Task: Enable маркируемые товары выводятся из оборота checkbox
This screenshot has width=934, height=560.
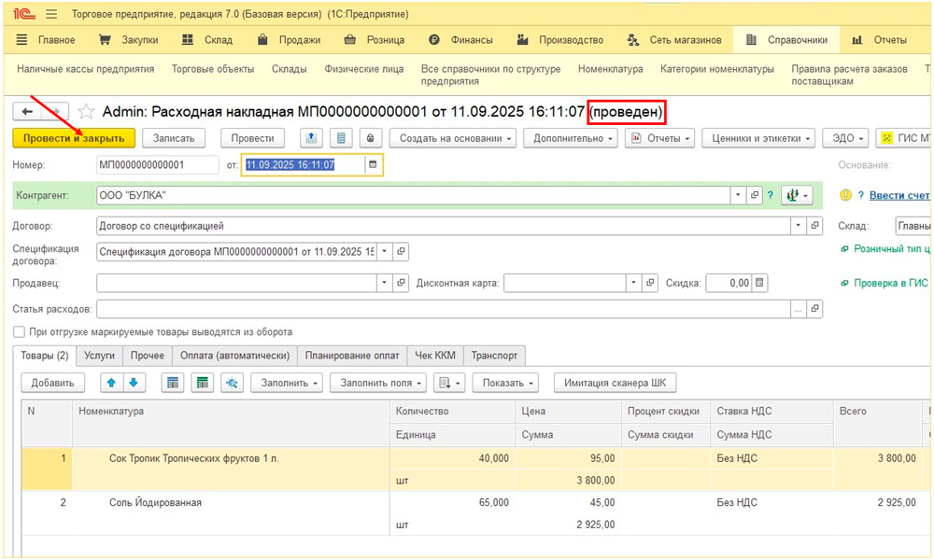Action: 20,332
